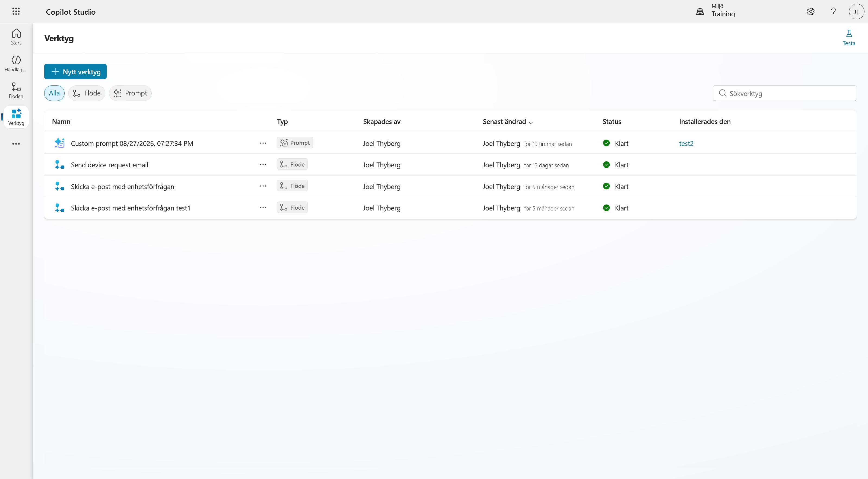868x479 pixels.
Task: Toggle Senast ändrad sort order
Action: click(508, 121)
